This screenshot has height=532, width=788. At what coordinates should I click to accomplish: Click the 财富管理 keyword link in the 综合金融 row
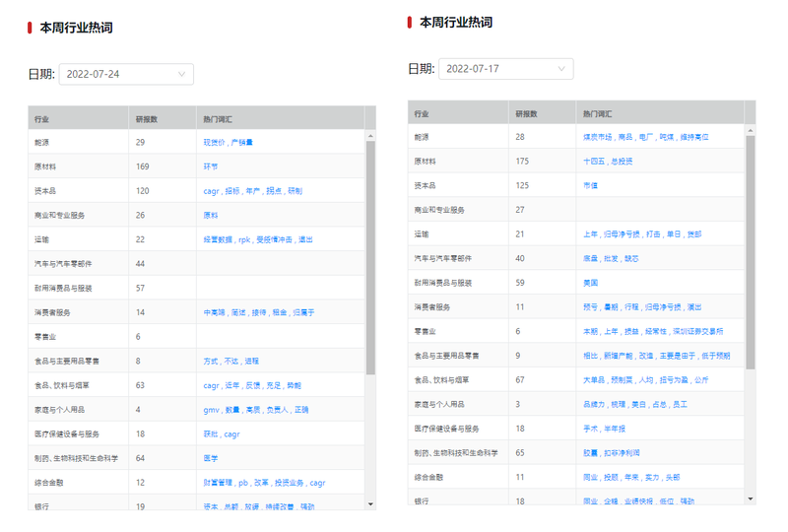(x=218, y=483)
